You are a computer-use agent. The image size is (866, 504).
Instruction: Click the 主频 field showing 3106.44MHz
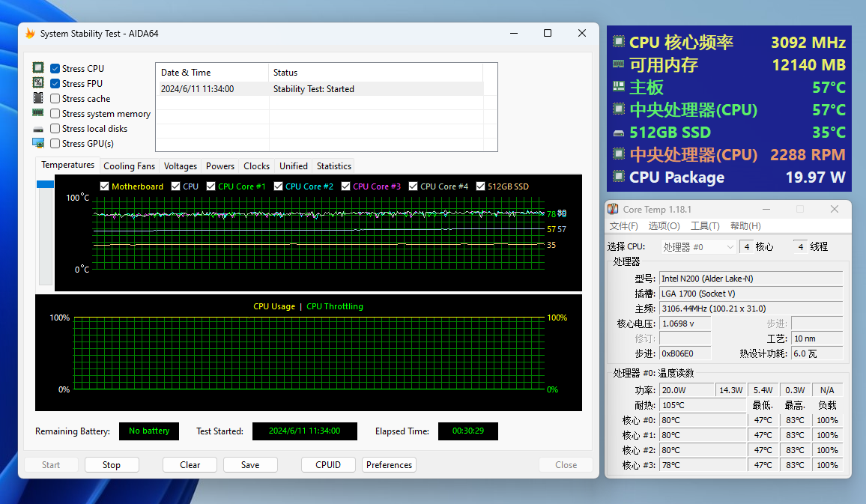(751, 309)
